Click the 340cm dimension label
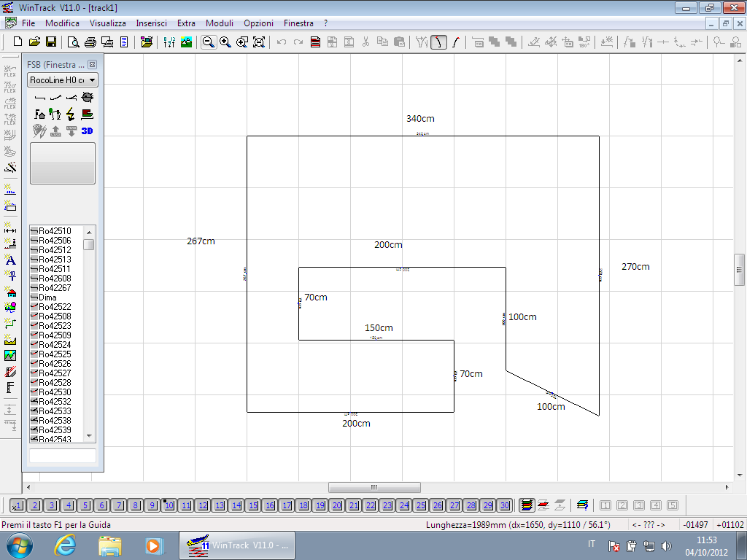Image resolution: width=747 pixels, height=560 pixels. (x=420, y=119)
